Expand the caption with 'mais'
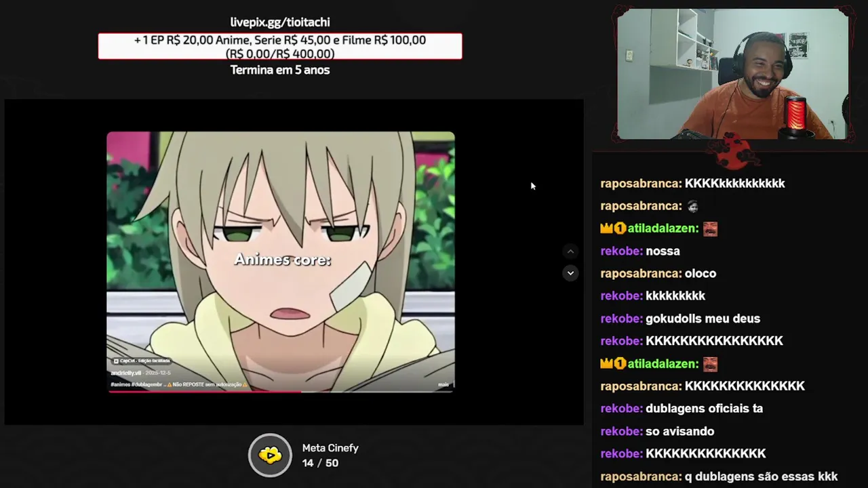 443,384
